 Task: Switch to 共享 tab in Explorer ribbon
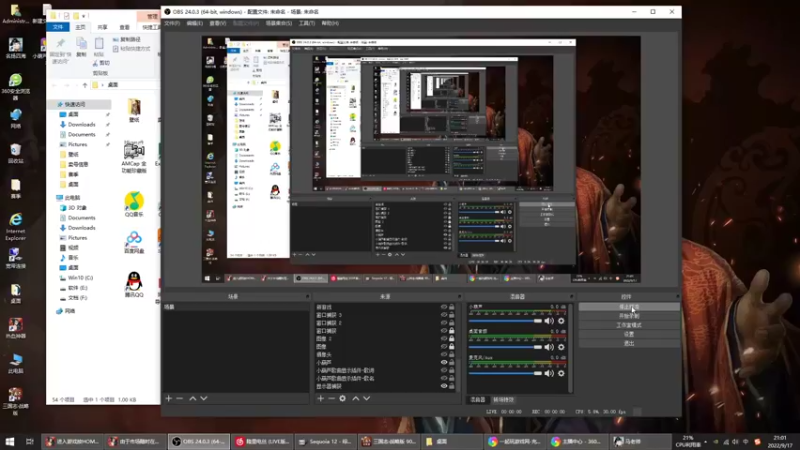pyautogui.click(x=103, y=27)
